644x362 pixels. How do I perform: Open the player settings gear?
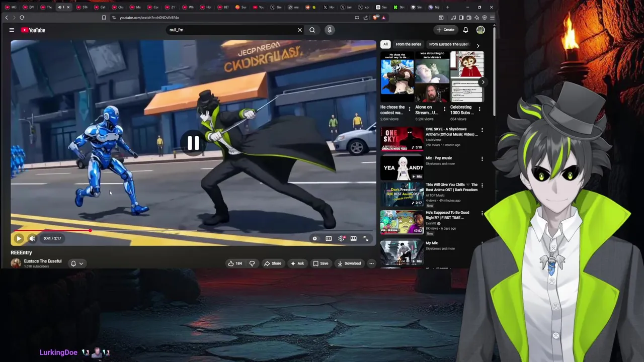(x=341, y=239)
